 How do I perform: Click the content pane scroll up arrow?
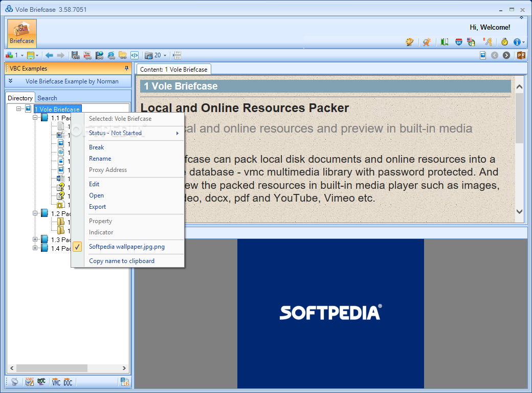pos(519,87)
